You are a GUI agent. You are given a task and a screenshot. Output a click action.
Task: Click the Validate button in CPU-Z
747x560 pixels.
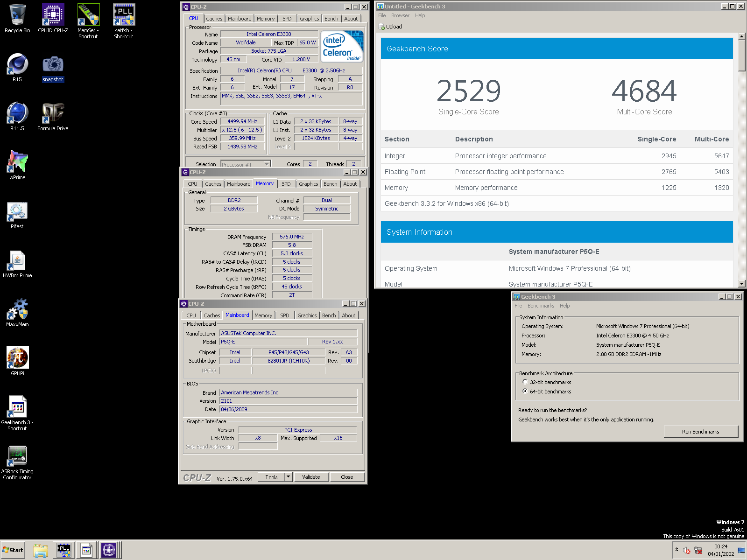tap(311, 477)
